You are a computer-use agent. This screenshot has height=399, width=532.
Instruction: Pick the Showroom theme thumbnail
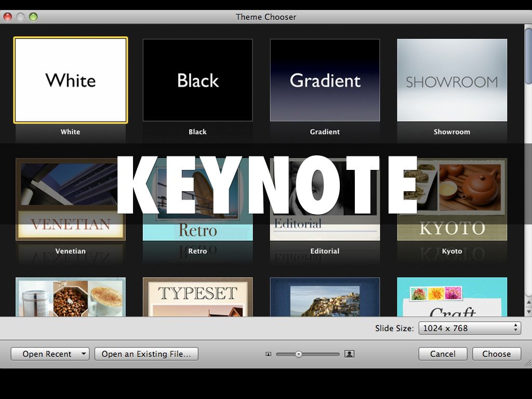pyautogui.click(x=452, y=80)
